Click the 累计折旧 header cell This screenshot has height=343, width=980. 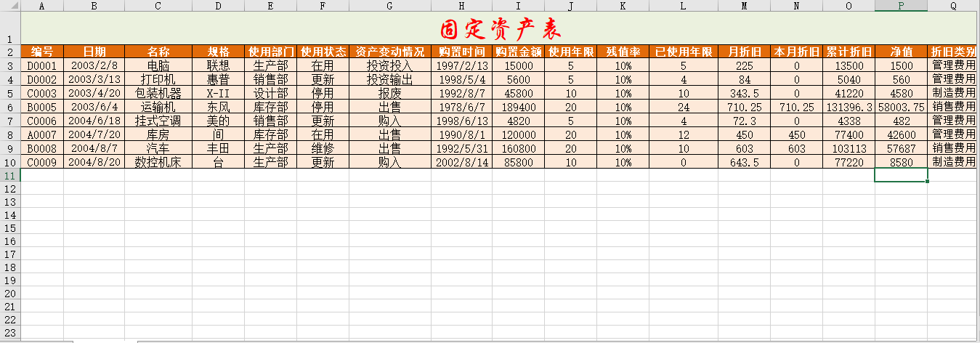(x=849, y=52)
